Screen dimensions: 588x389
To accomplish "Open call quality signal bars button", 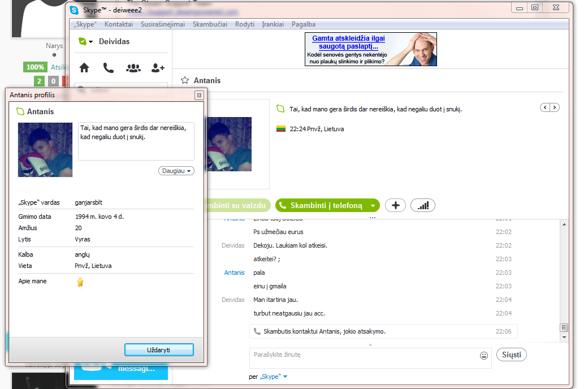I will (423, 205).
